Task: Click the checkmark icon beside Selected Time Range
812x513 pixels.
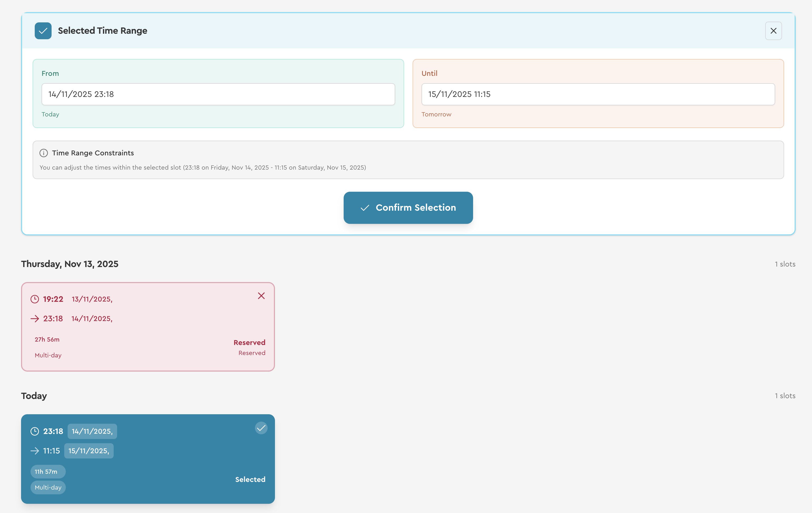Action: [x=43, y=31]
